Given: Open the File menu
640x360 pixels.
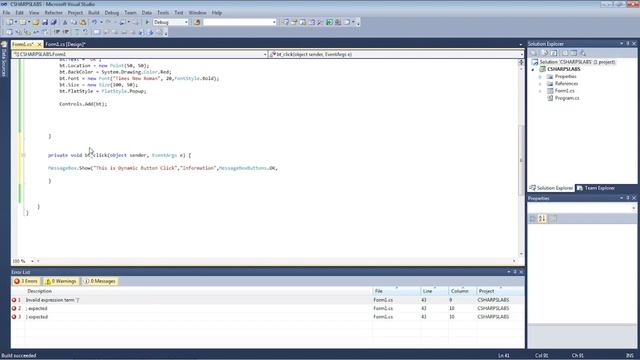Looking at the screenshot, I should [x=6, y=13].
